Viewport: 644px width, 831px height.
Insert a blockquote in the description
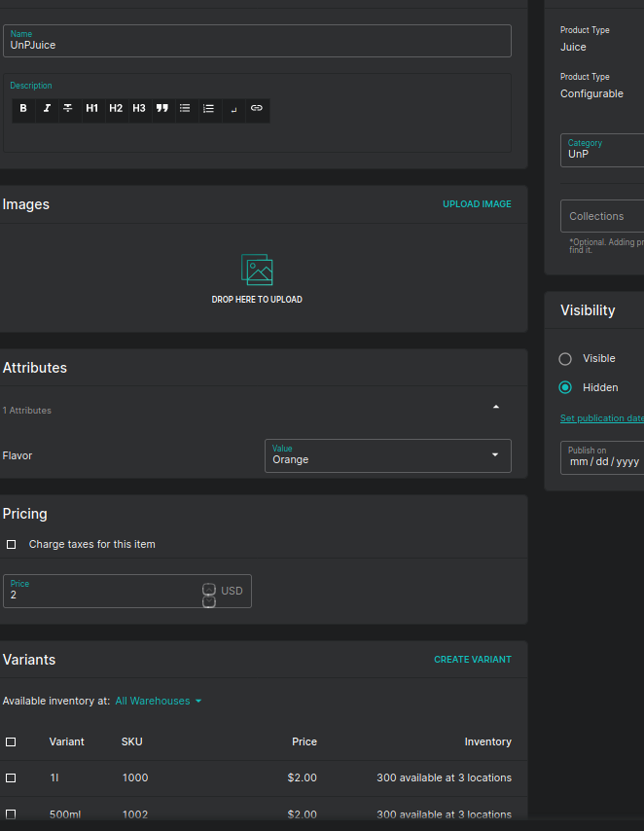(x=161, y=108)
